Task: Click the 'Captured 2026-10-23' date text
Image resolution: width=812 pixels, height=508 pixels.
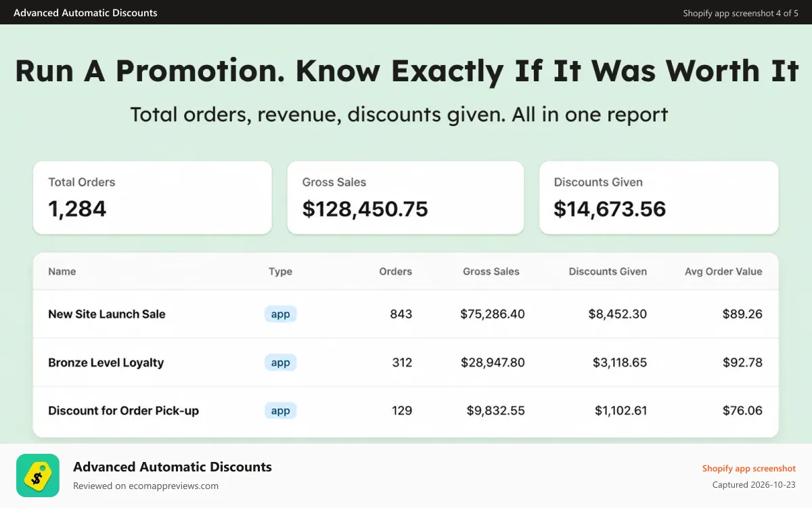Action: click(754, 485)
